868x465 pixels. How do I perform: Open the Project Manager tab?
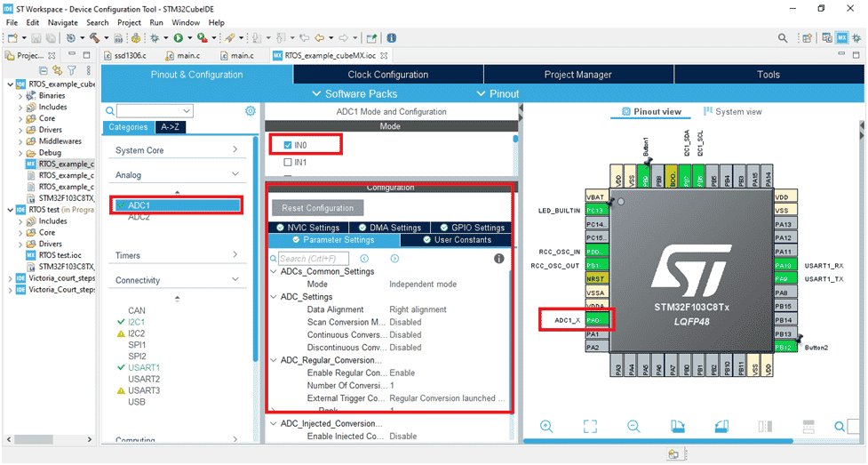click(x=578, y=75)
